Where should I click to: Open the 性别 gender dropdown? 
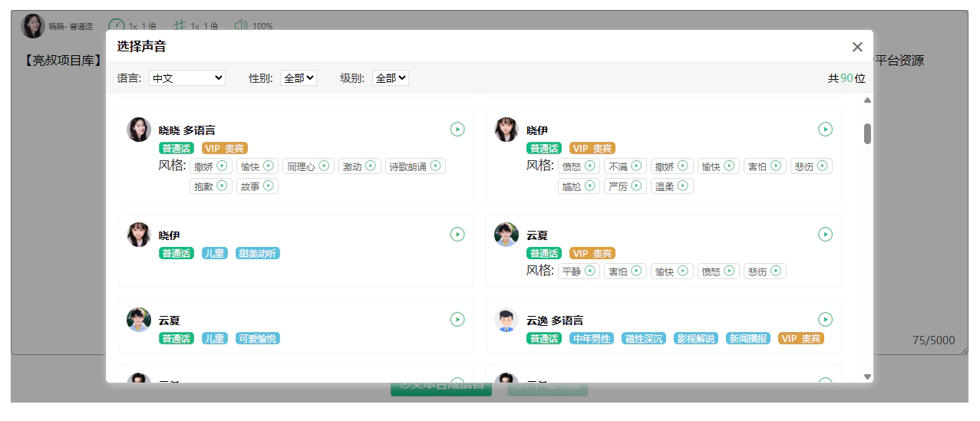click(298, 77)
